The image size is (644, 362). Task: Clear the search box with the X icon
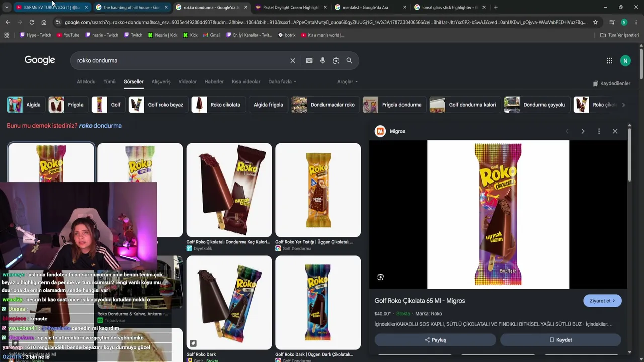(x=293, y=61)
